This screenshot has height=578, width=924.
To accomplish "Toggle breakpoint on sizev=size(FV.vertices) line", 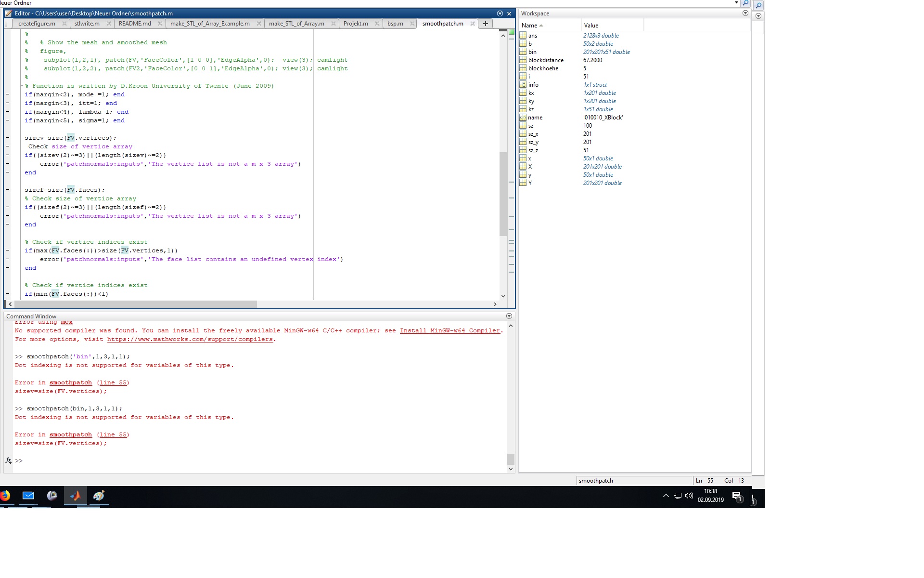I will [x=8, y=138].
